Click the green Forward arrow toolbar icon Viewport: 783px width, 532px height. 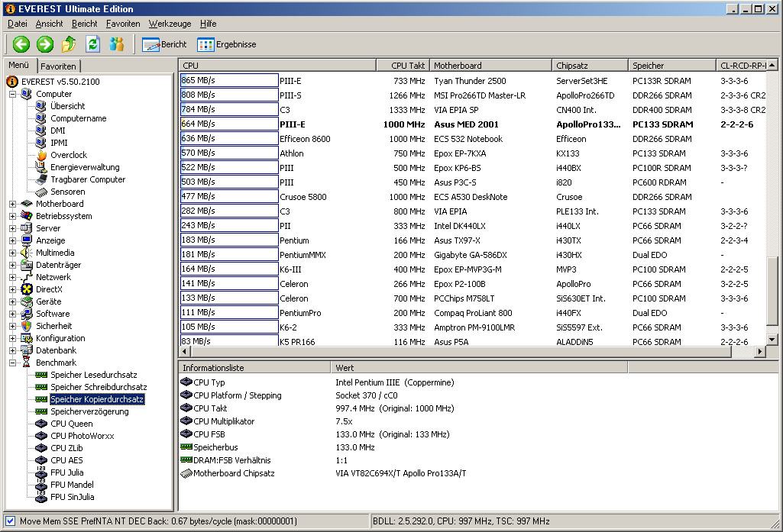click(45, 44)
